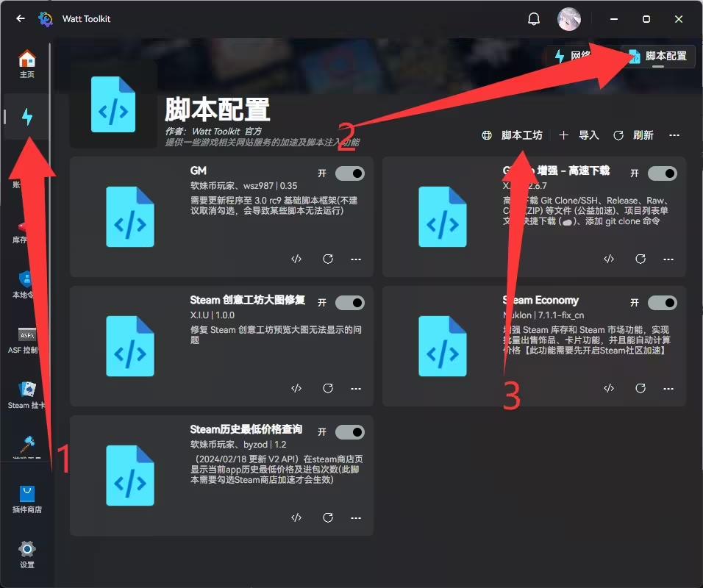Open 插件商店 plugin store
Screen dimensions: 703x588
(x=27, y=499)
